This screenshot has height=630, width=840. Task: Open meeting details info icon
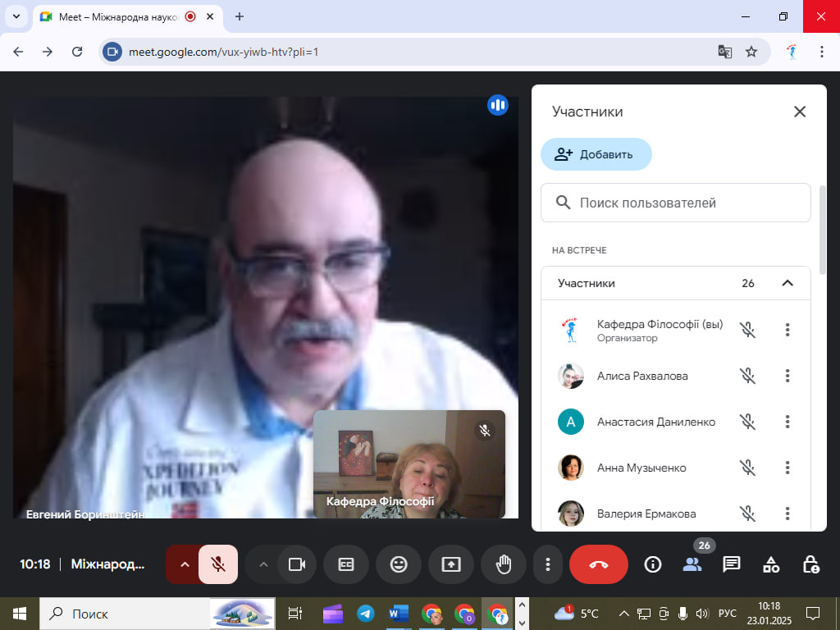652,564
